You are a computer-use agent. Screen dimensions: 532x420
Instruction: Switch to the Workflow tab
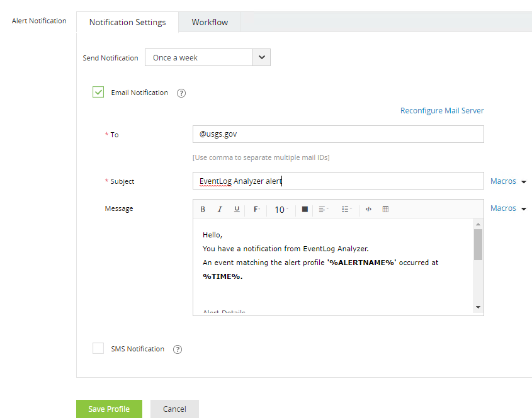(x=210, y=22)
